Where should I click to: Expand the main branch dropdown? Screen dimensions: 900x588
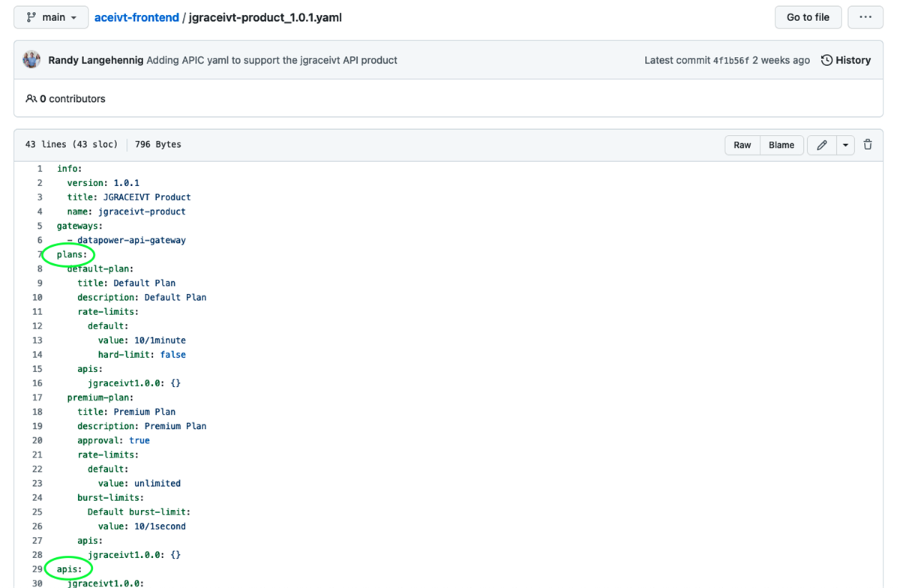(50, 16)
